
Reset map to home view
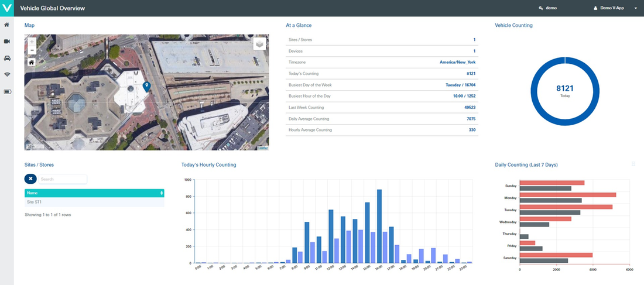32,61
